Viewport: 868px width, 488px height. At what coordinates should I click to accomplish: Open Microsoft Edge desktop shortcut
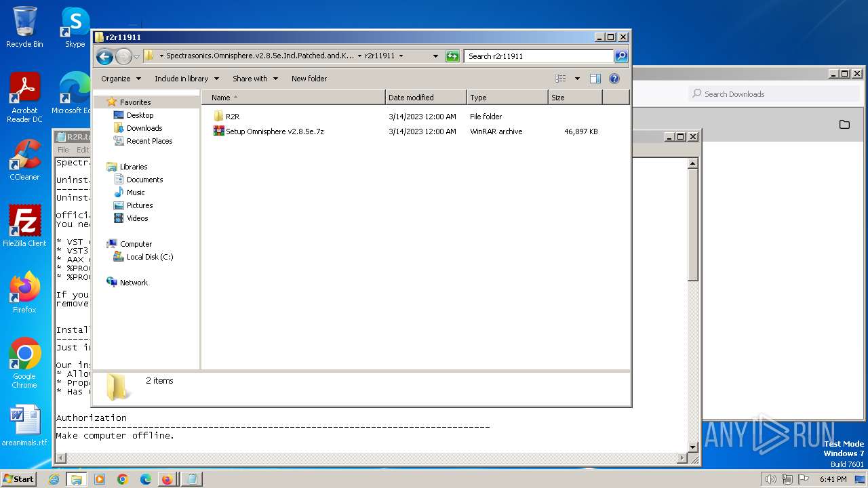[72, 94]
